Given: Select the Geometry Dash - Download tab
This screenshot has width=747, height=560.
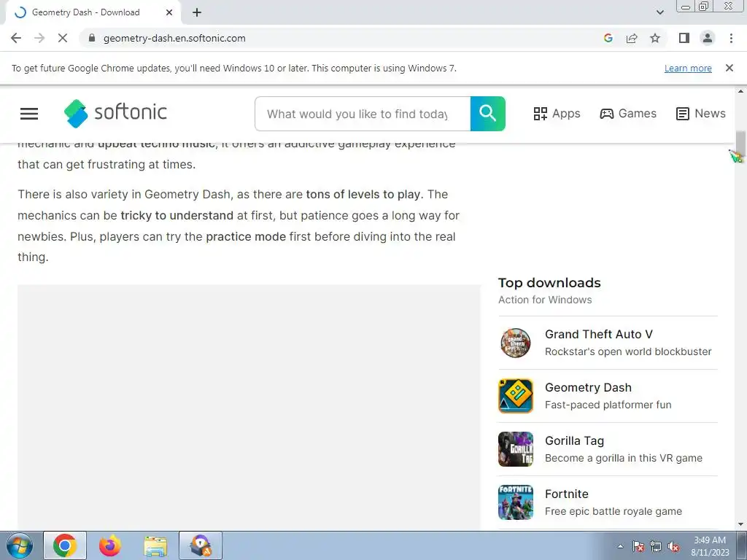Looking at the screenshot, I should click(93, 12).
